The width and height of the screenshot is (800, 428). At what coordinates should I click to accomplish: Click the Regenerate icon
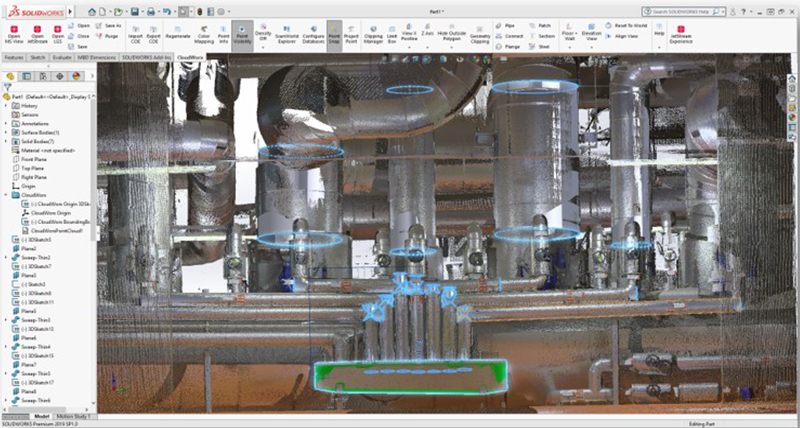pos(179,35)
